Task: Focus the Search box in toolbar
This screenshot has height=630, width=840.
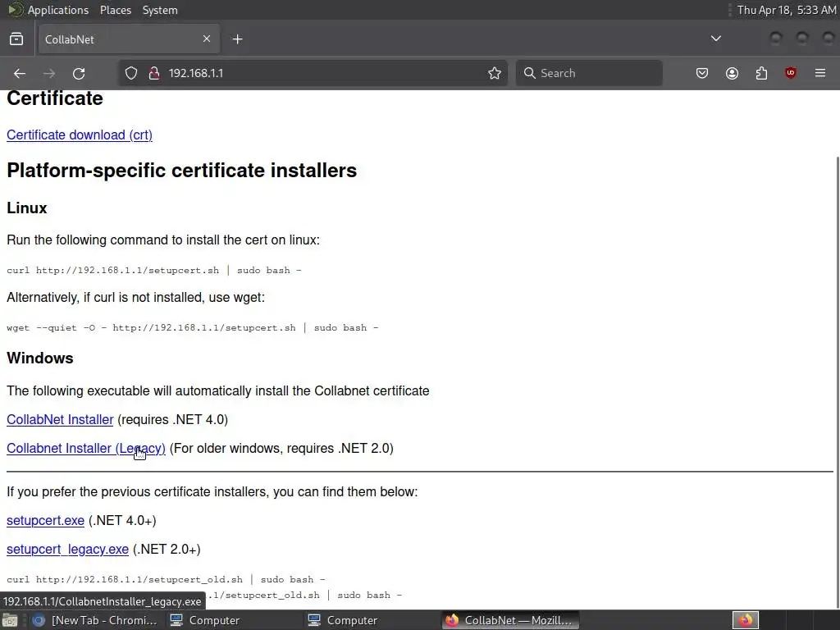Action: pos(589,73)
